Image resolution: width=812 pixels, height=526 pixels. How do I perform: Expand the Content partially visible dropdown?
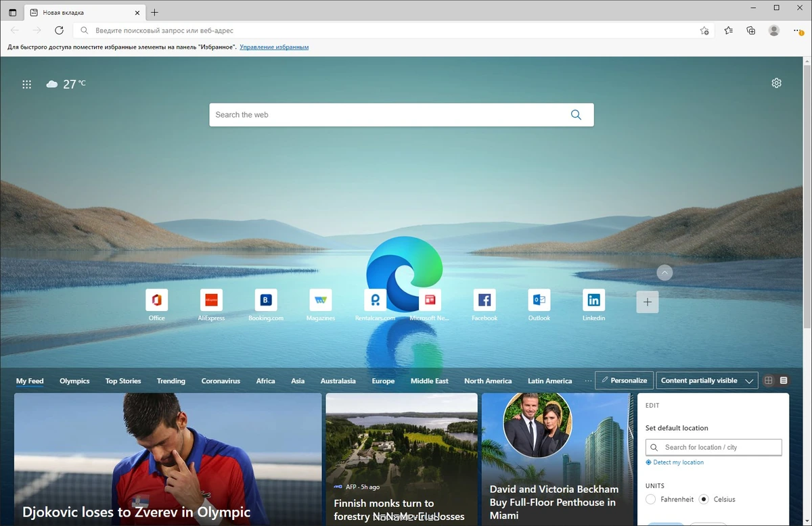[x=706, y=381]
